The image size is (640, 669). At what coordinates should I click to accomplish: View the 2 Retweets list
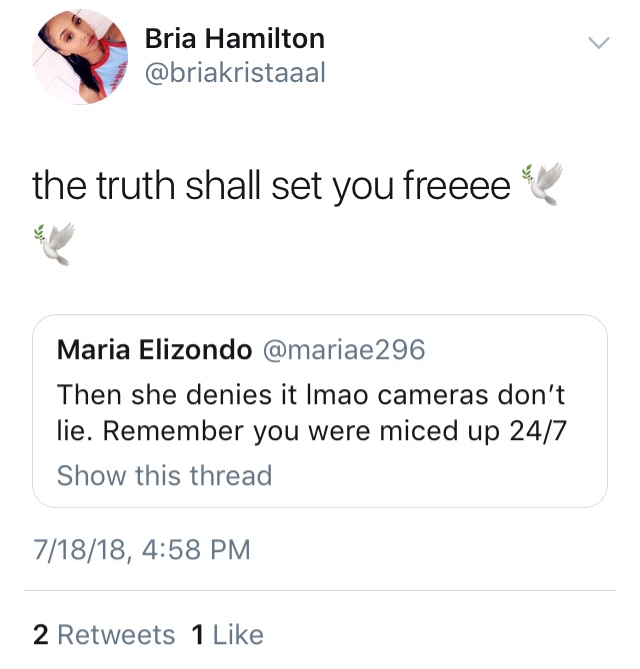pyautogui.click(x=104, y=635)
